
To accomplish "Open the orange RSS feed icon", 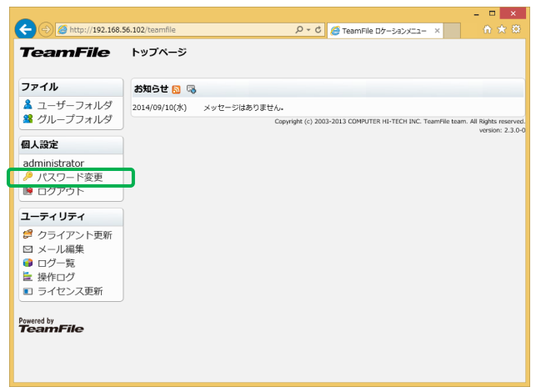I will click(x=177, y=89).
